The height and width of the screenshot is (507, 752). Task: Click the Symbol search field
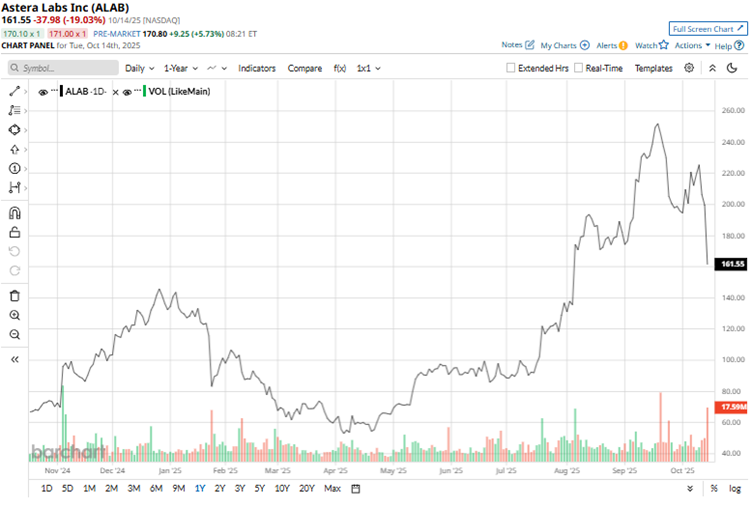[x=63, y=68]
